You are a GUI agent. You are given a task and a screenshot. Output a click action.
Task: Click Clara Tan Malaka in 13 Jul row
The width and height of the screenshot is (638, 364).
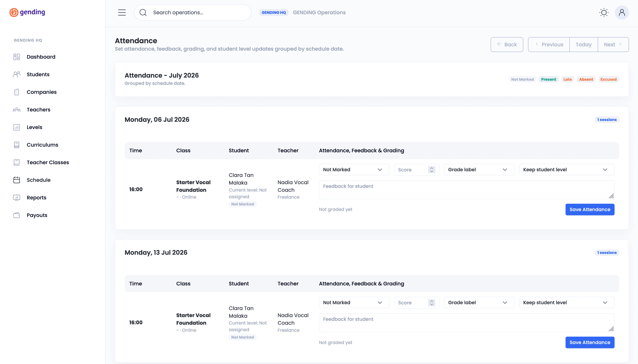[241, 312]
